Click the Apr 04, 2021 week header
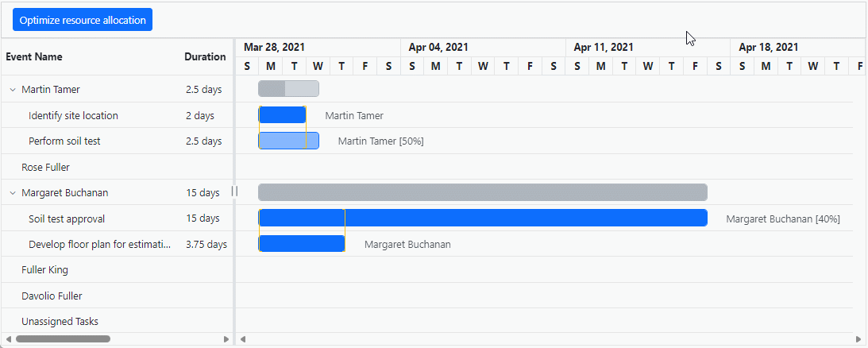This screenshot has width=868, height=348. pos(438,48)
